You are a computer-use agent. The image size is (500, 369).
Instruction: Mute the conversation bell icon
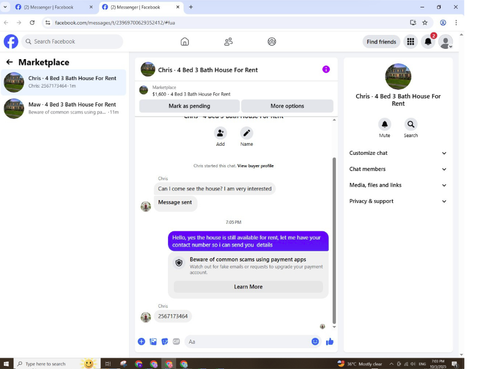tap(384, 124)
